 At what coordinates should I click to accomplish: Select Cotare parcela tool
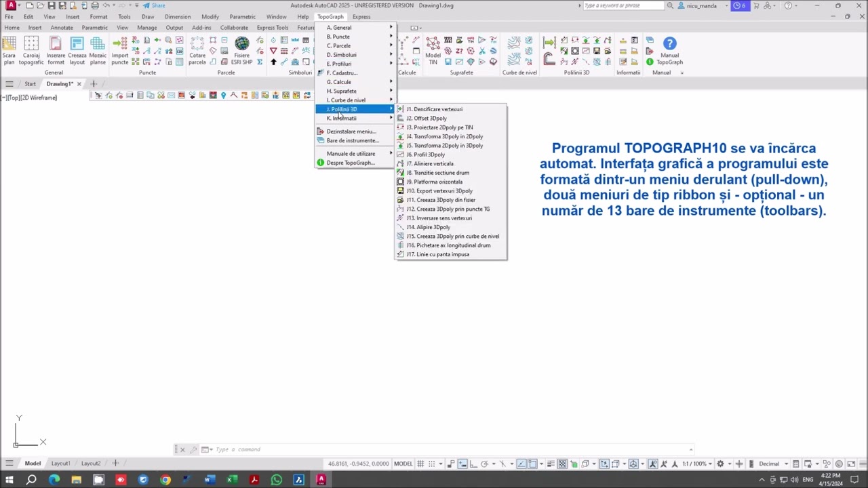point(197,51)
